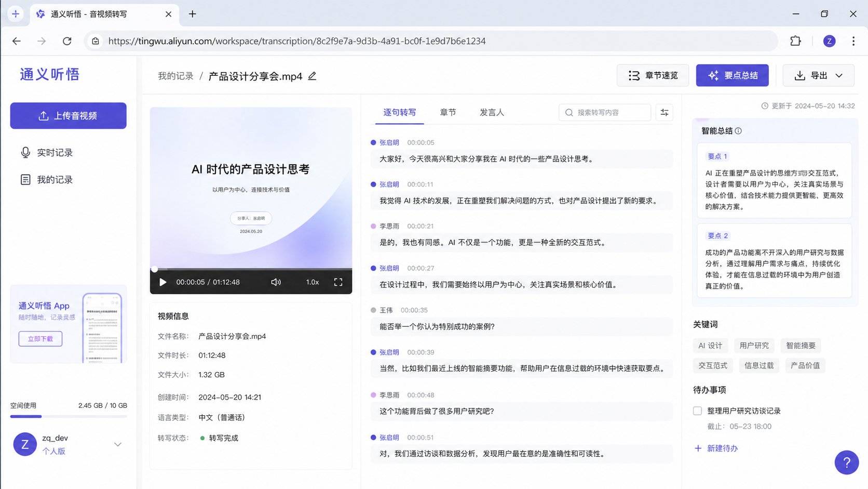Click the 空间使用 storage progress bar
Viewport: 868px width, 489px height.
pos(69,416)
